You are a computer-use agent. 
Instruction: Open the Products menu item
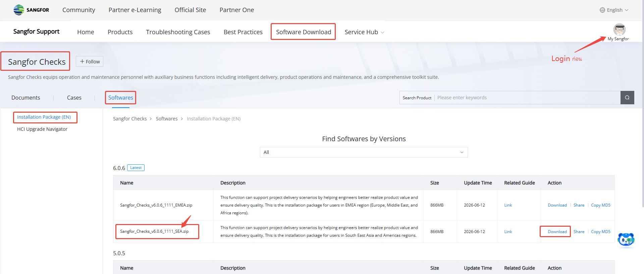120,32
